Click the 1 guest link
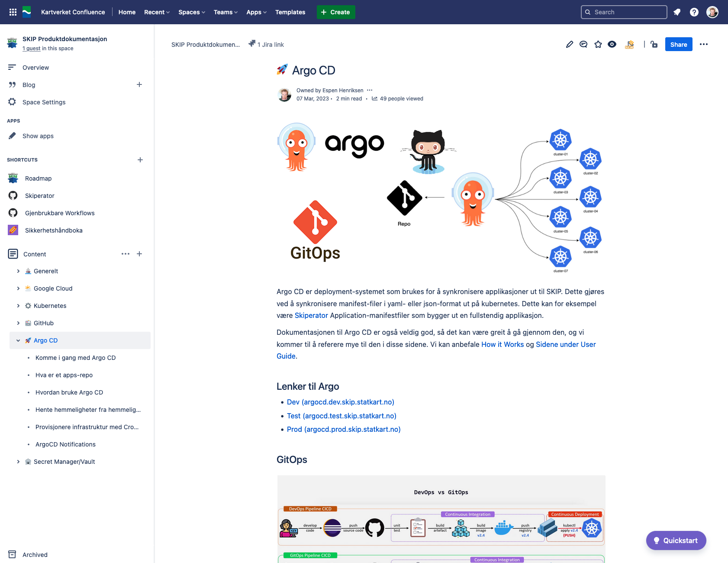The width and height of the screenshot is (728, 563). click(x=32, y=49)
